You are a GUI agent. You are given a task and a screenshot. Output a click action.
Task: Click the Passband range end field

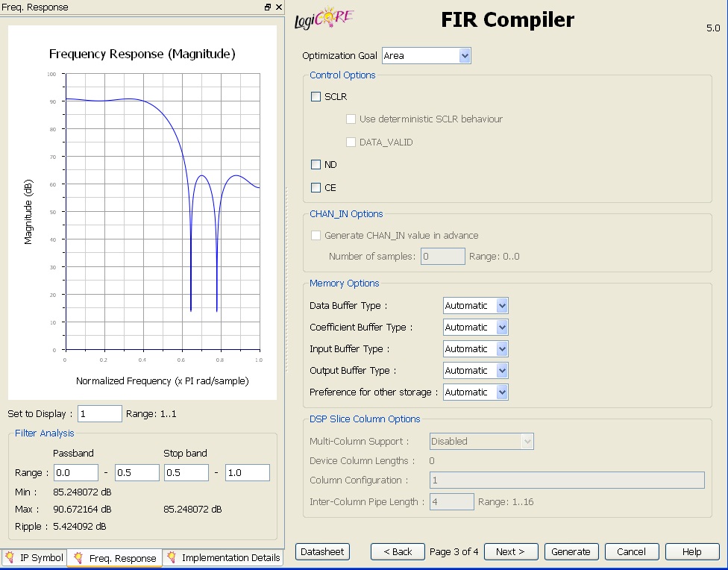[137, 472]
